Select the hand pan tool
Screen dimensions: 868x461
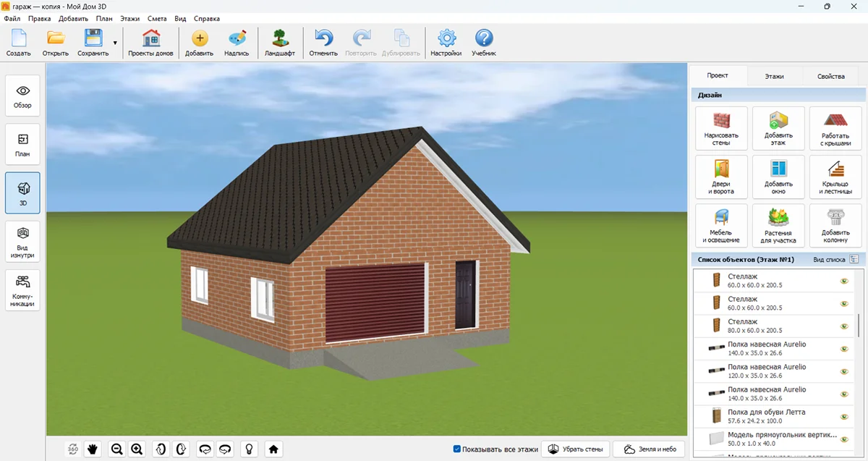(93, 449)
